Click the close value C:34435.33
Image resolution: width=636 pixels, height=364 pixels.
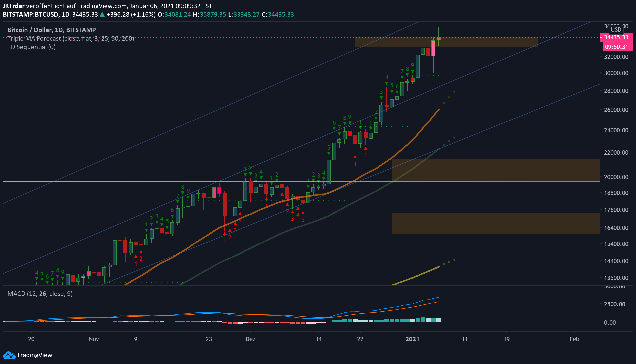pyautogui.click(x=278, y=14)
